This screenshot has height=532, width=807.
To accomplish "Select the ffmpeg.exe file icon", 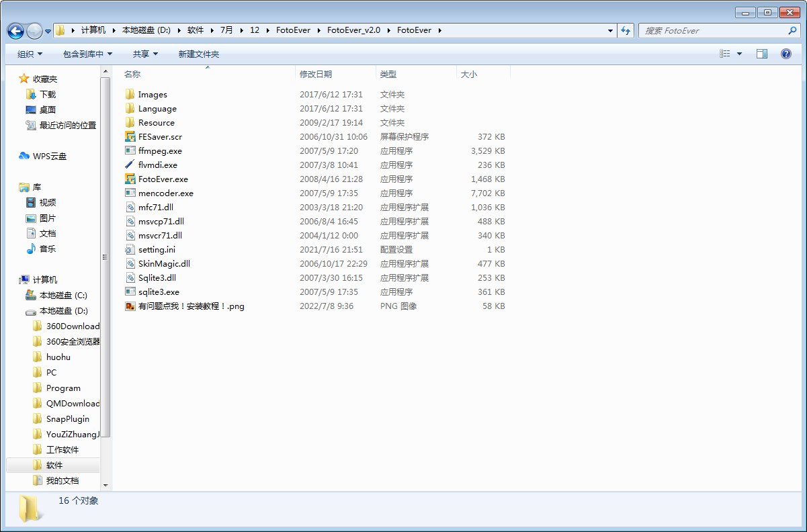I will 130,150.
